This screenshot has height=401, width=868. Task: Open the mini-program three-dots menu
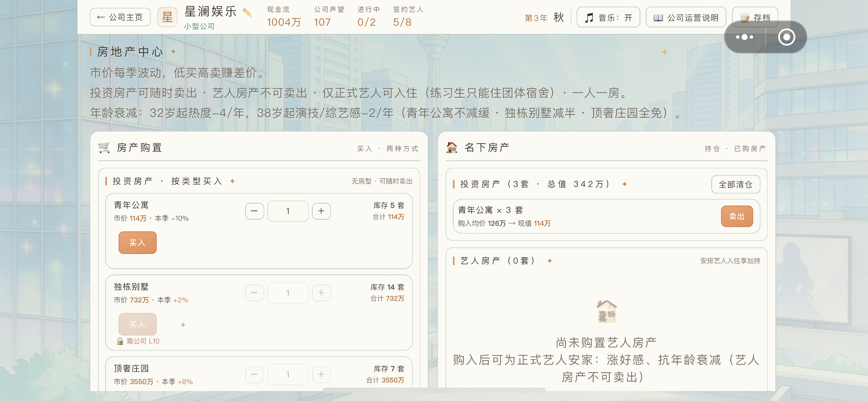pos(745,37)
